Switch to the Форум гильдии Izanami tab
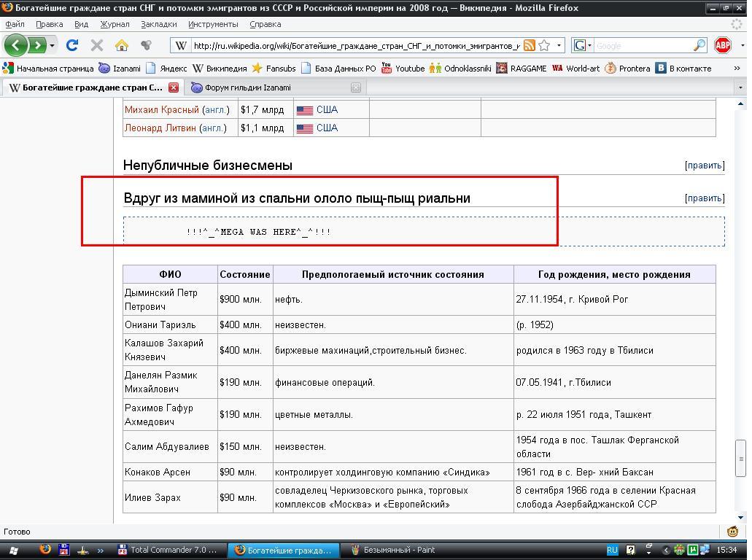The height and width of the screenshot is (560, 752). (248, 87)
